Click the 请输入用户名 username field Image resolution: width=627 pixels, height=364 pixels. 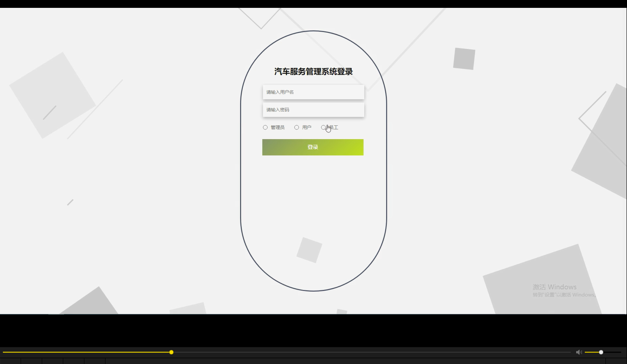point(313,92)
